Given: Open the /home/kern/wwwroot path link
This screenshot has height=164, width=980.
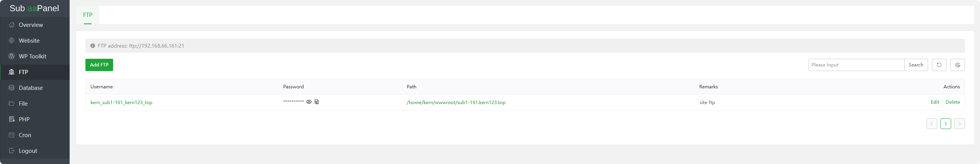Looking at the screenshot, I should [x=456, y=103].
